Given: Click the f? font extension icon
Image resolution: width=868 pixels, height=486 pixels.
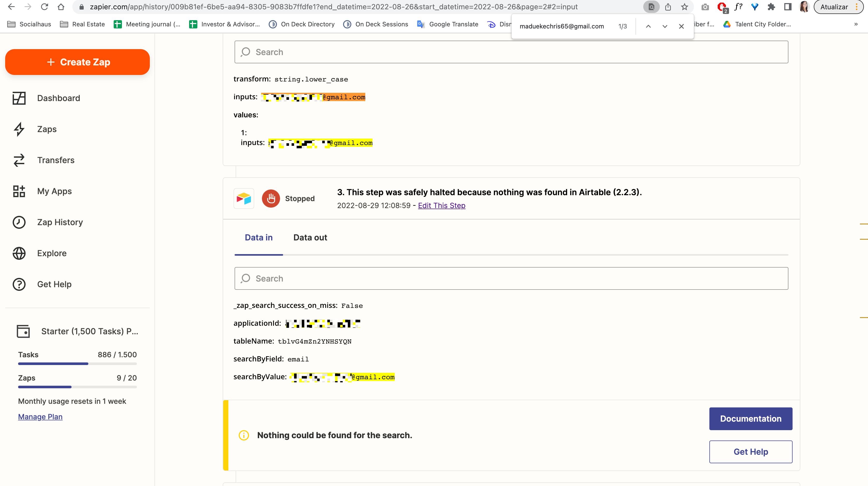Looking at the screenshot, I should pos(738,7).
